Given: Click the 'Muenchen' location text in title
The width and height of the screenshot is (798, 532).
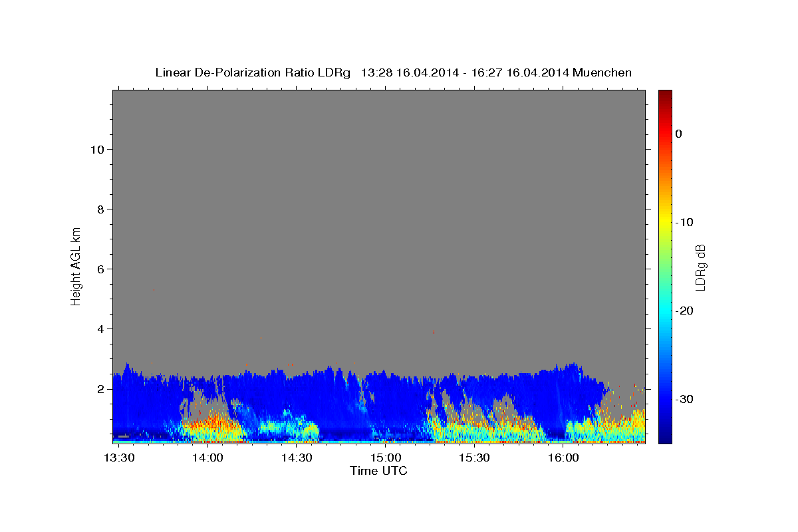Looking at the screenshot, I should [x=602, y=72].
